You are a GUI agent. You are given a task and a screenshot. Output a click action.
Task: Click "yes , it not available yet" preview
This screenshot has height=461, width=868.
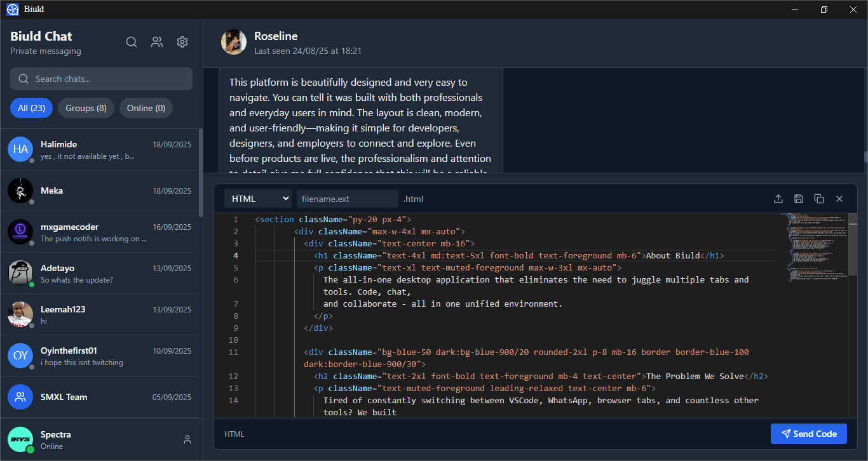coord(88,156)
